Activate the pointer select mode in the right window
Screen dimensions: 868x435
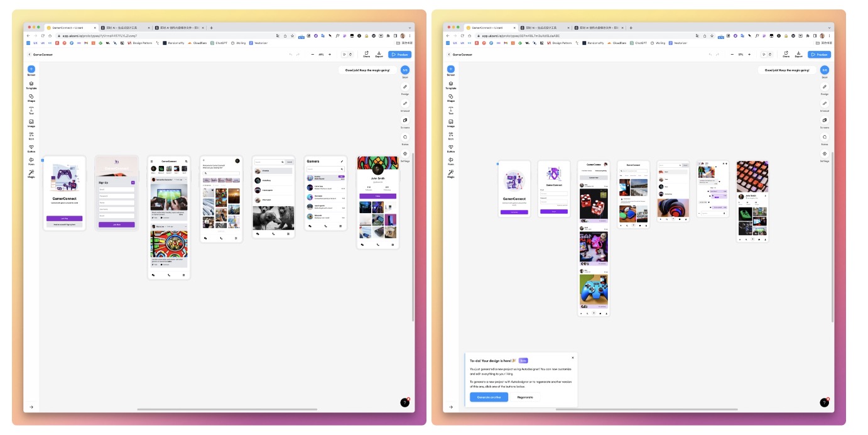pyautogui.click(x=763, y=55)
